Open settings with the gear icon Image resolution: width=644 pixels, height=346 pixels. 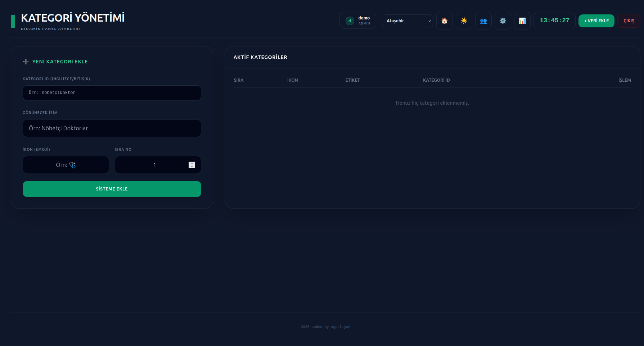pyautogui.click(x=503, y=21)
